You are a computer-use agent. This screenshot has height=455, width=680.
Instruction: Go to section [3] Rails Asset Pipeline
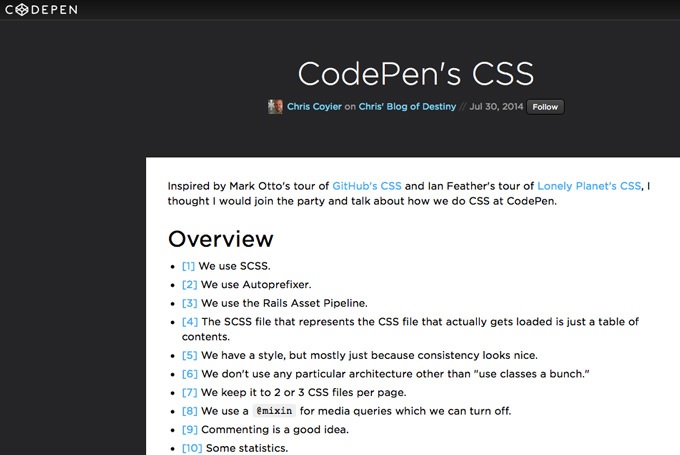click(190, 303)
